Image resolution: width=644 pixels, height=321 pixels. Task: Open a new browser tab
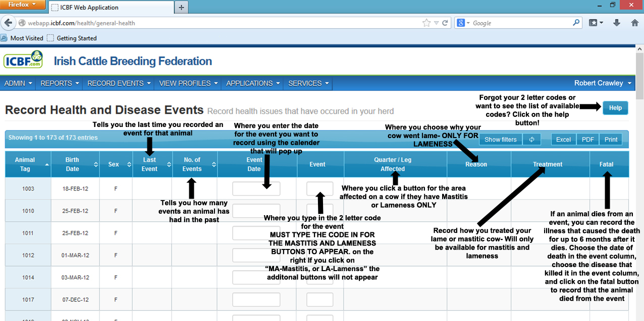(181, 8)
